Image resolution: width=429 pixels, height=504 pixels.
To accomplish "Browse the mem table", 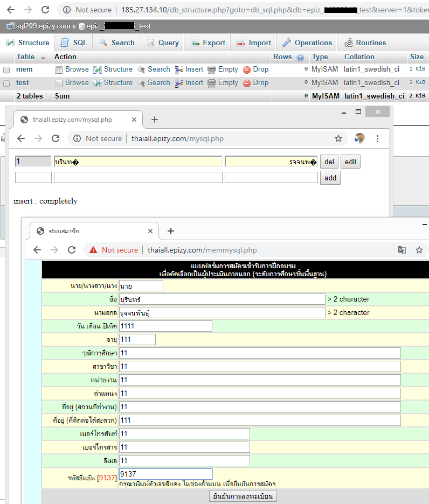I will [72, 69].
